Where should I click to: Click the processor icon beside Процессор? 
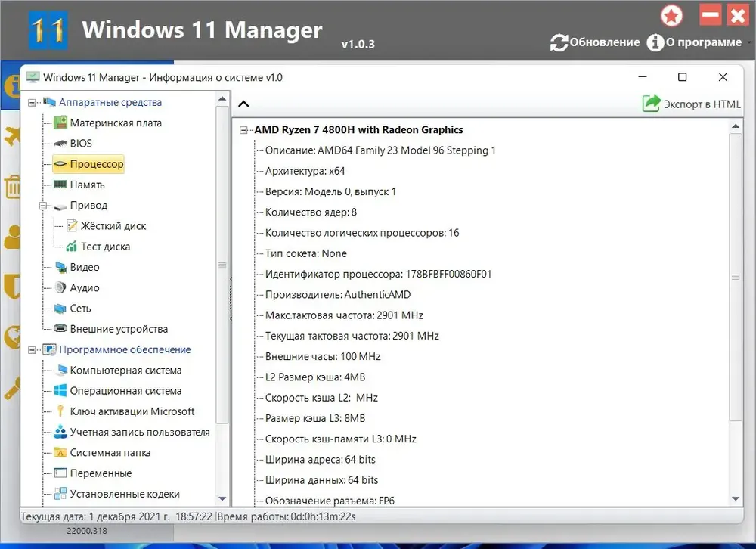(x=60, y=164)
